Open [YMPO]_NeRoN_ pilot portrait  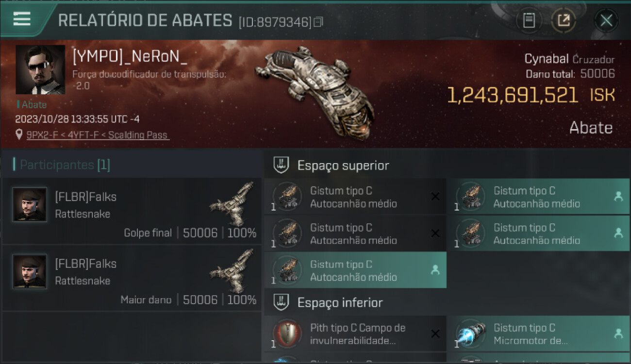pyautogui.click(x=40, y=69)
